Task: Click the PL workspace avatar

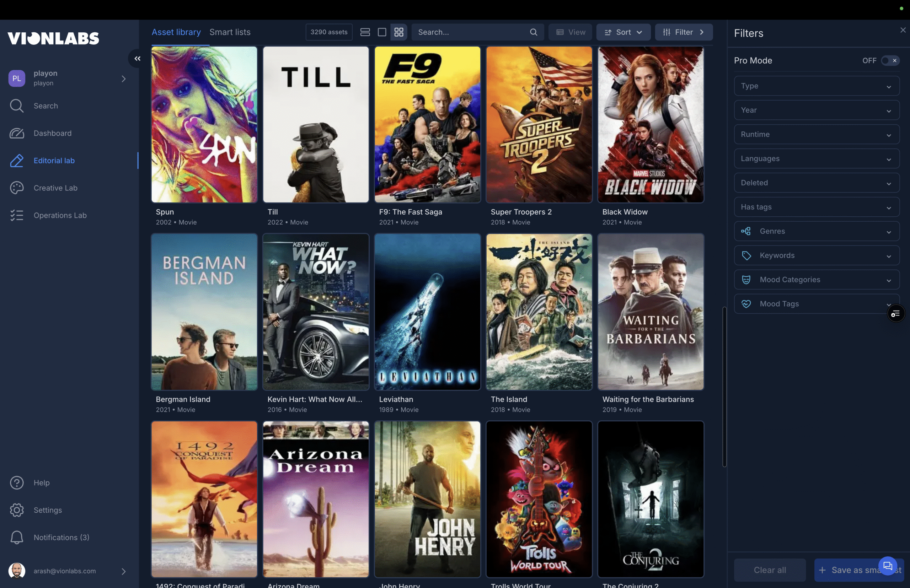Action: (x=16, y=78)
